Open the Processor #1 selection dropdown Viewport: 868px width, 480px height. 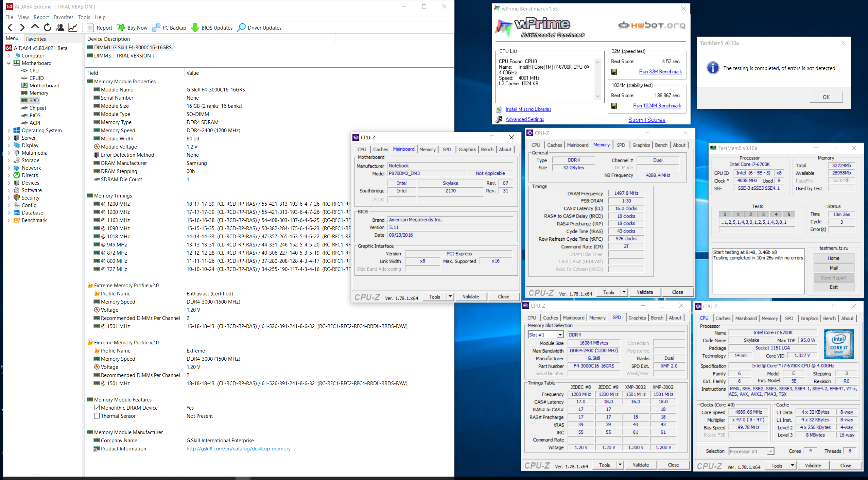(x=770, y=451)
